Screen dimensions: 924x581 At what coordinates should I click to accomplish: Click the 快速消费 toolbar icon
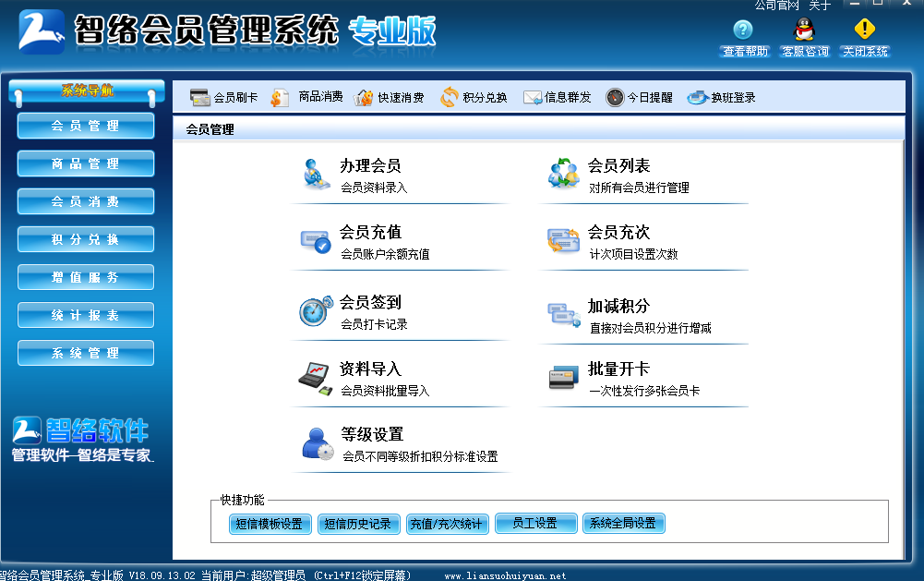coord(363,97)
